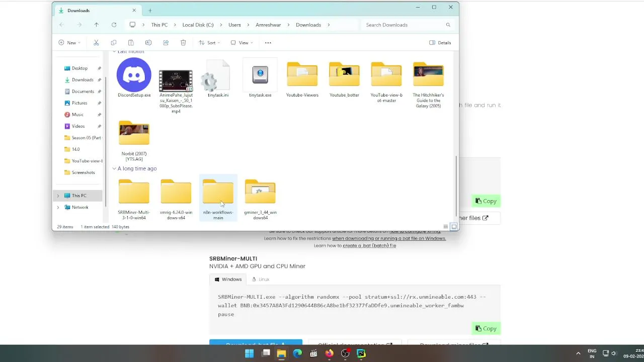This screenshot has height=362, width=644.
Task: Select tinytask.ini file icon
Action: pos(218,78)
